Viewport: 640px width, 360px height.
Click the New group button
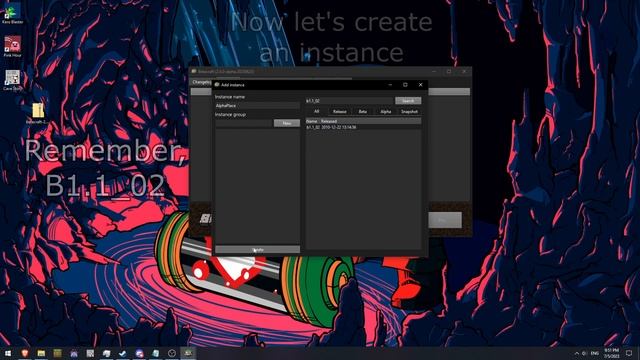point(287,123)
